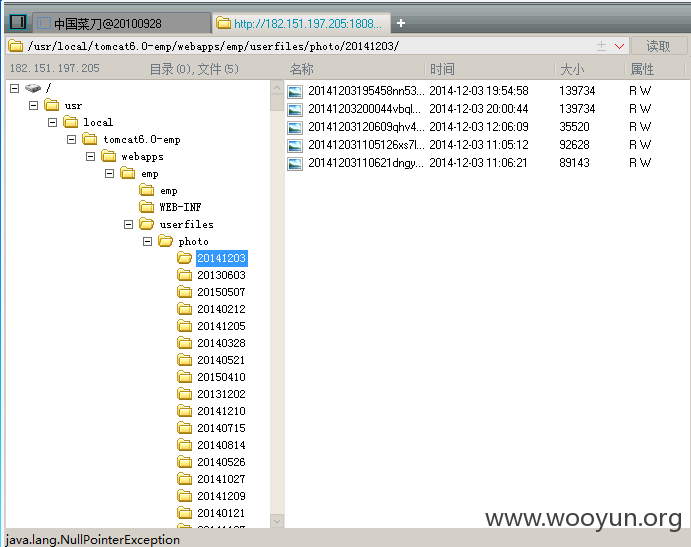691x547 pixels.
Task: Click the 20140715 folder icon
Action: [x=185, y=428]
